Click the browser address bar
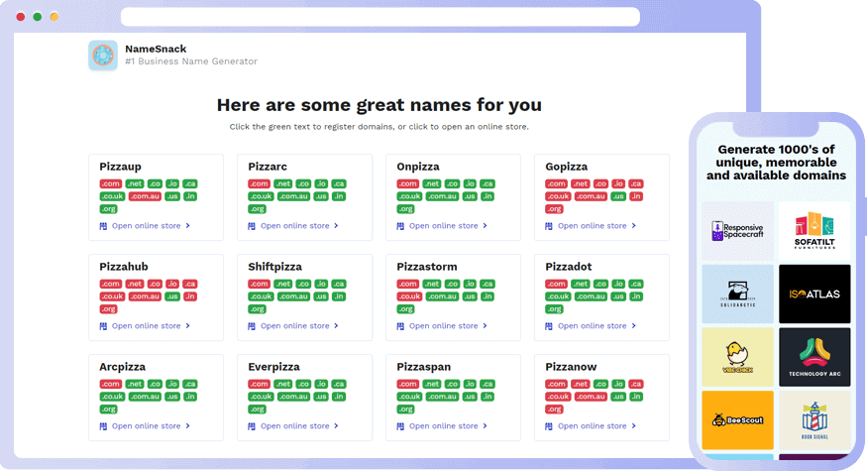The image size is (868, 471). click(x=380, y=17)
